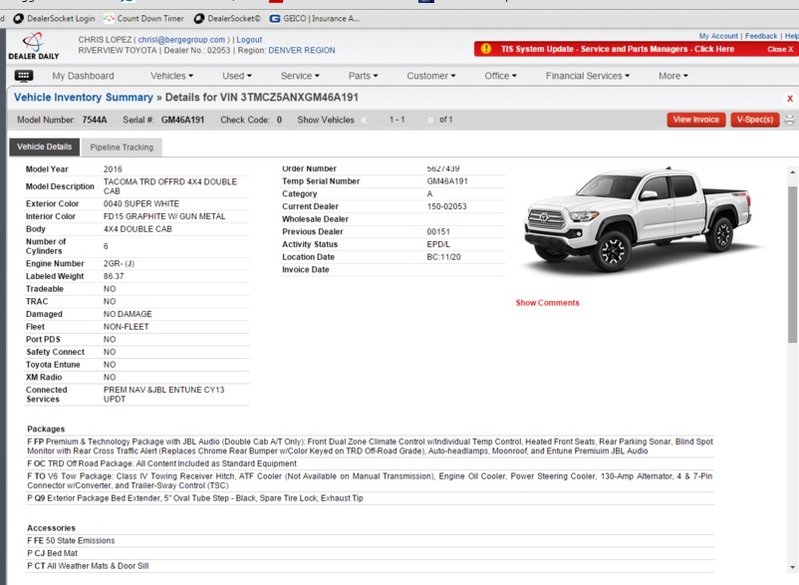799x585 pixels.
Task: Expand the Vehicles menu
Action: (172, 76)
